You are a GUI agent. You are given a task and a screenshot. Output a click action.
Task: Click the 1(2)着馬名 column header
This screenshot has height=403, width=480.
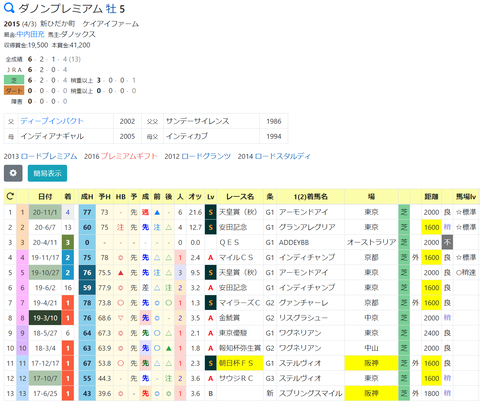tap(310, 196)
